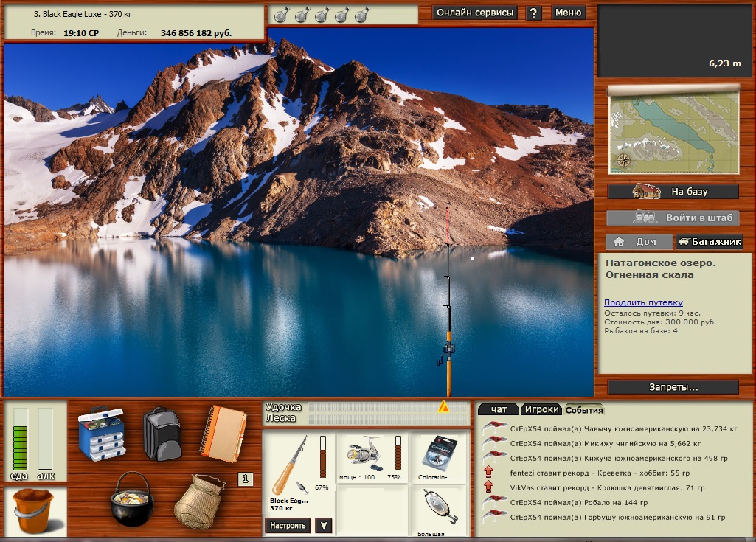
Task: Click the text Рыбаков на базе: 4
Action: click(x=641, y=331)
